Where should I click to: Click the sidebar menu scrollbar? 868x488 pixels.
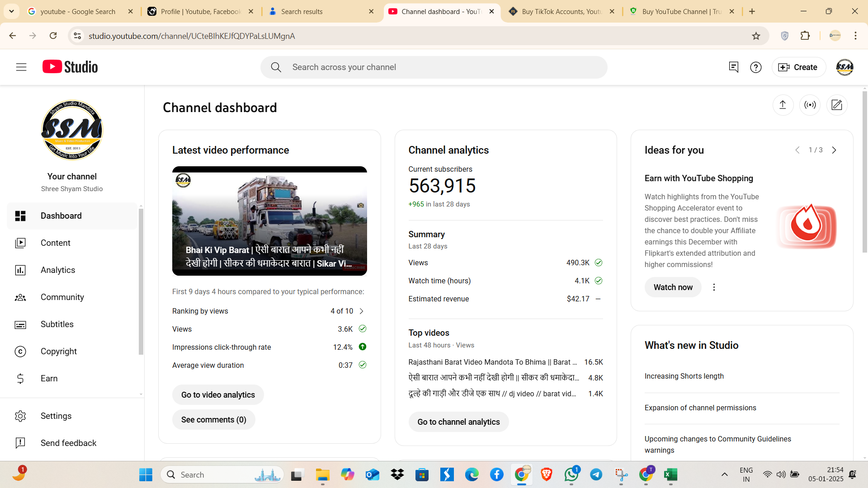point(141,282)
